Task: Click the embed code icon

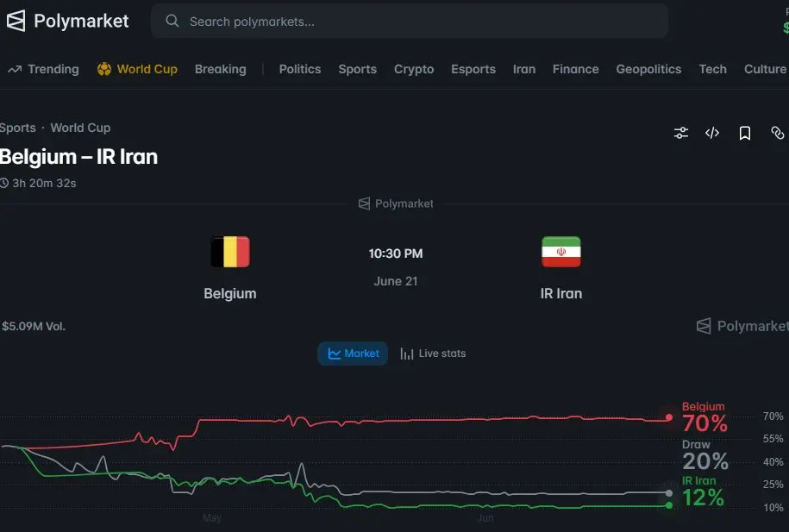Action: pos(712,133)
